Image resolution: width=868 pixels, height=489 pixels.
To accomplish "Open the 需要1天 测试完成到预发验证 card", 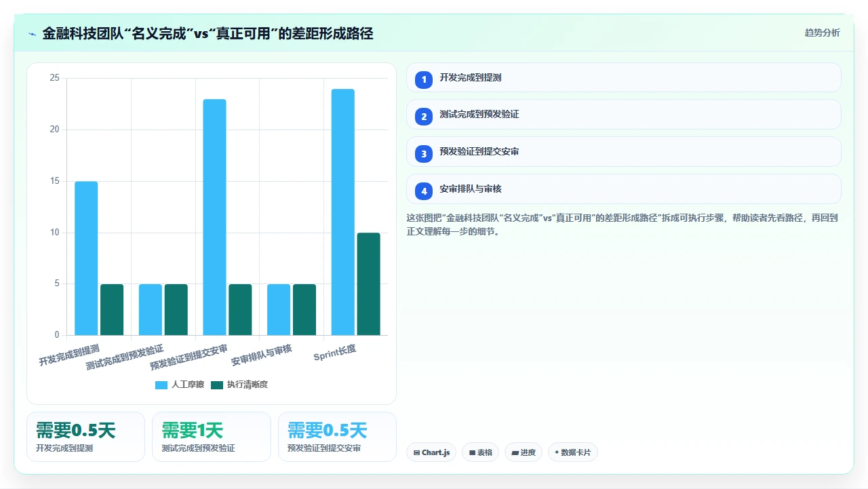I will [x=211, y=437].
